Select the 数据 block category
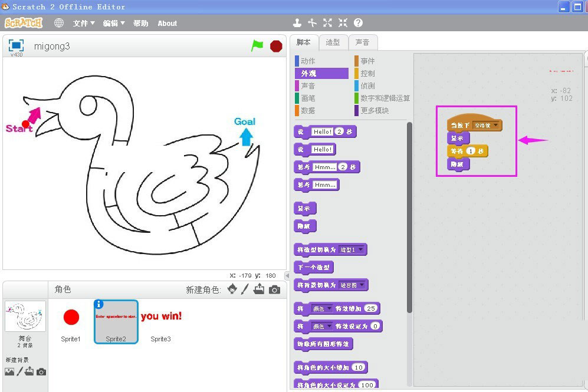Viewport: 588px width, 392px height. pos(321,111)
